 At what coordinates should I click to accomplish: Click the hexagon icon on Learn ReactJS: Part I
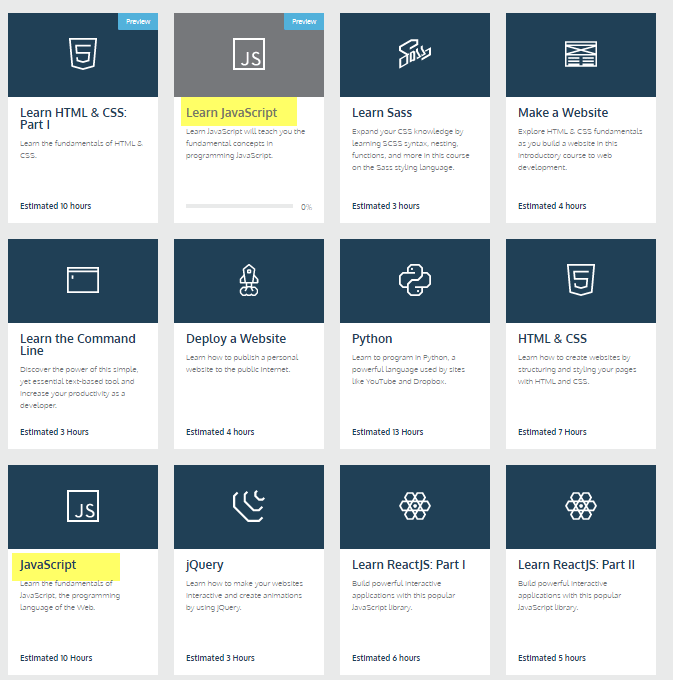(415, 506)
